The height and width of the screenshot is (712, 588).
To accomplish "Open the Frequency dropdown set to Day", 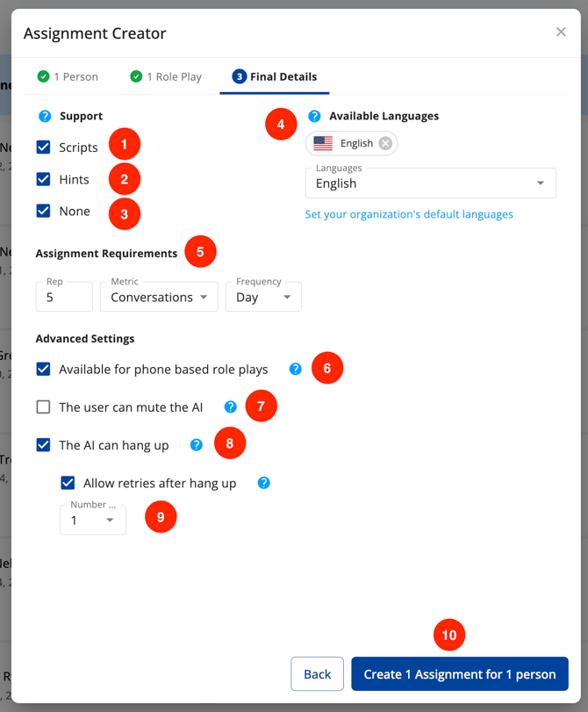I will (x=263, y=298).
